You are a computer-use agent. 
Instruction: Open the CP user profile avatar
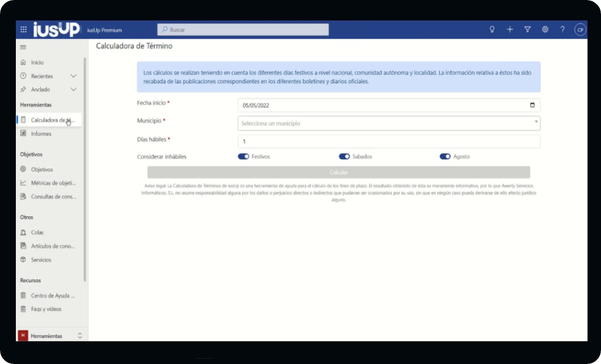(580, 30)
